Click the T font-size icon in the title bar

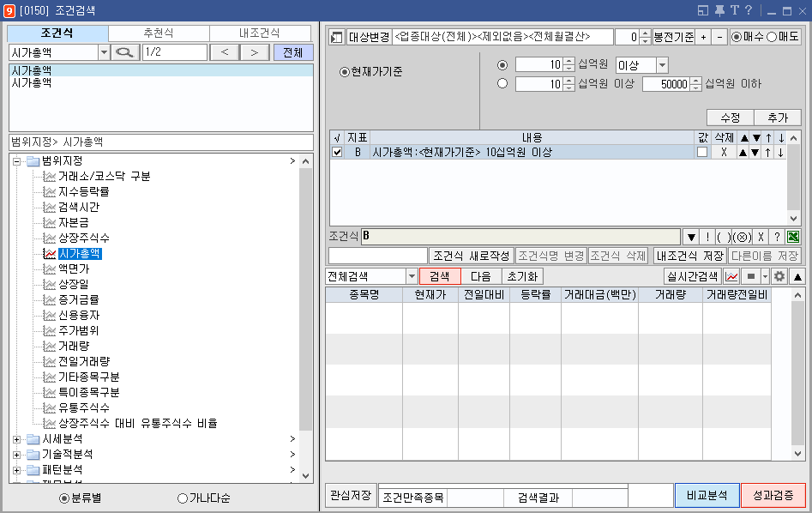point(736,9)
